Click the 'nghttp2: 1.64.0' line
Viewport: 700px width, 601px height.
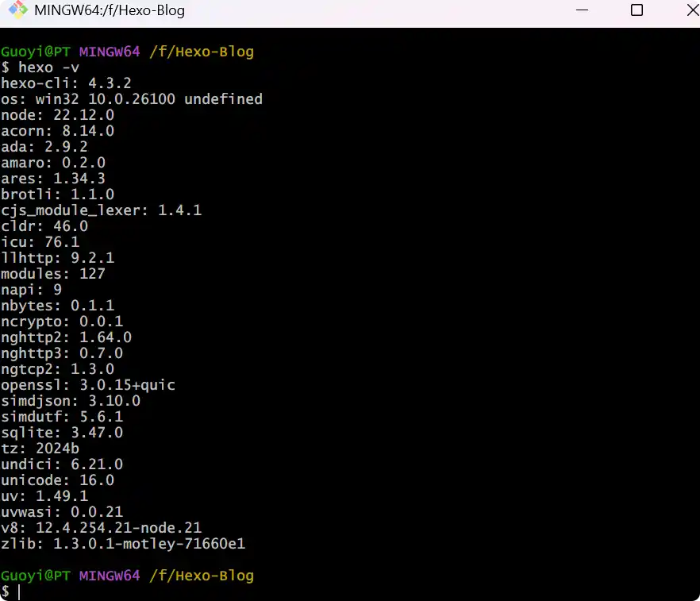point(66,337)
